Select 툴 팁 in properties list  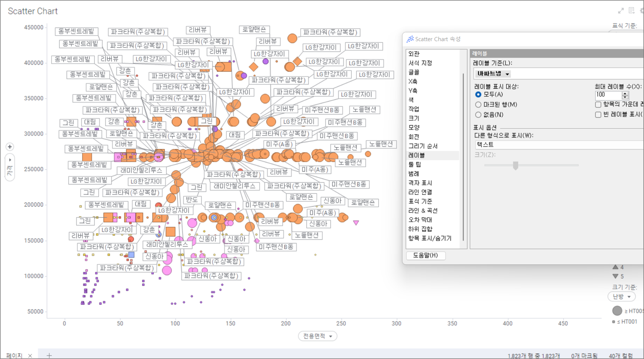point(415,164)
